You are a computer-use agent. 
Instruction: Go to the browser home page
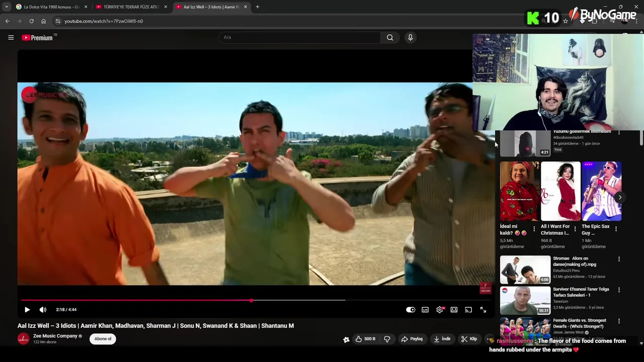coord(44,21)
